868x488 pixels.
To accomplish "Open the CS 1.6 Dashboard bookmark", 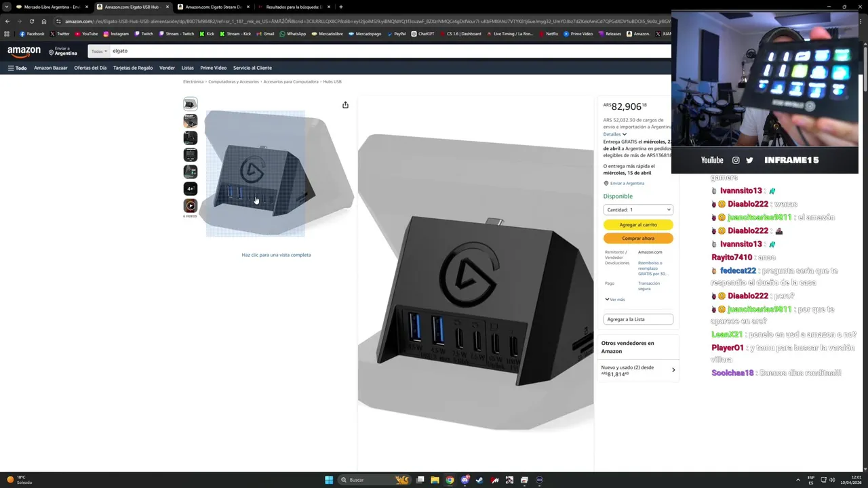I will [460, 34].
